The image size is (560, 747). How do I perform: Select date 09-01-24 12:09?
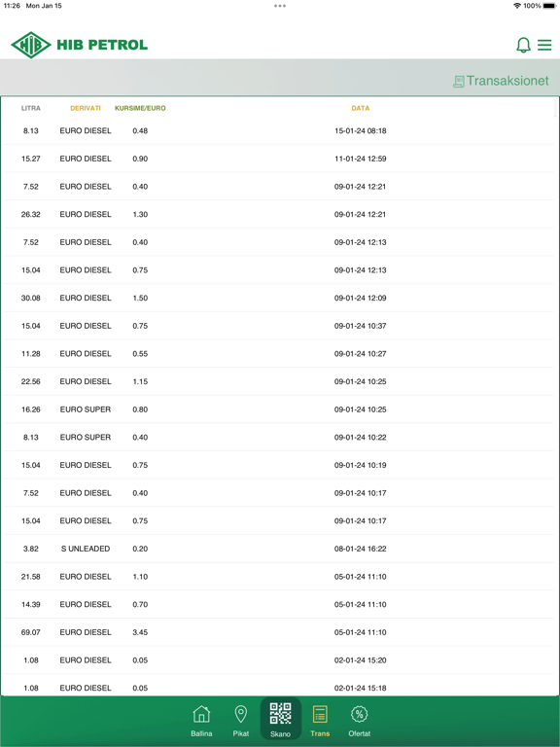click(361, 298)
